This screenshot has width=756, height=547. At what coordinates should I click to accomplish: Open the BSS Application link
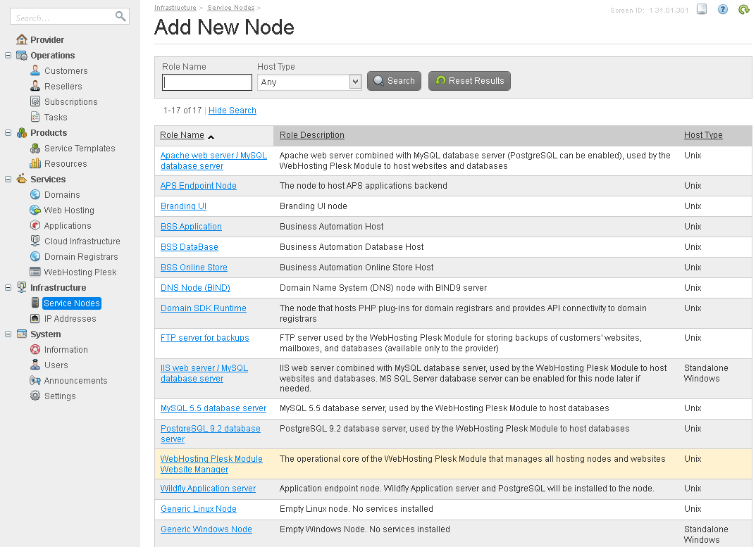tap(191, 227)
